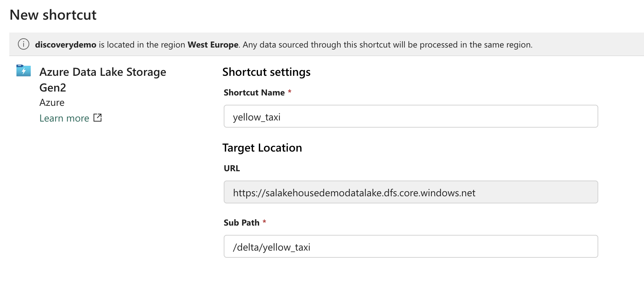Click the Shortcut settings heading
644x296 pixels.
coord(267,72)
